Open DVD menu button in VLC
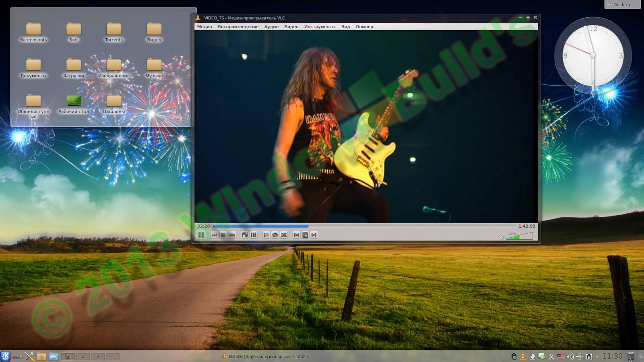This screenshot has height=362, width=644. point(305,235)
